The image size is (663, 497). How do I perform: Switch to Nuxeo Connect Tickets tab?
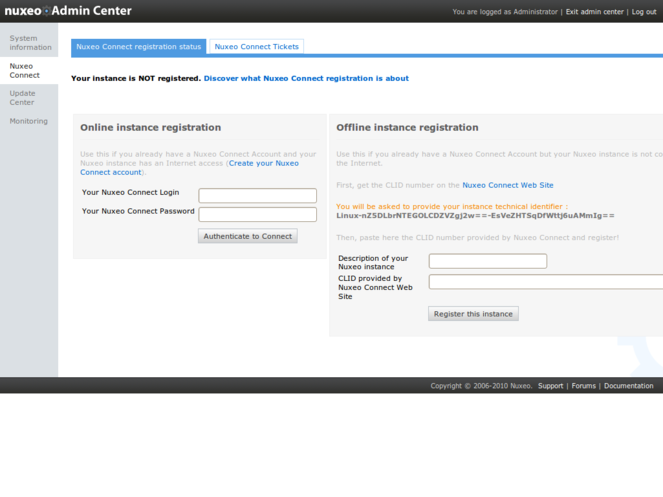click(256, 47)
